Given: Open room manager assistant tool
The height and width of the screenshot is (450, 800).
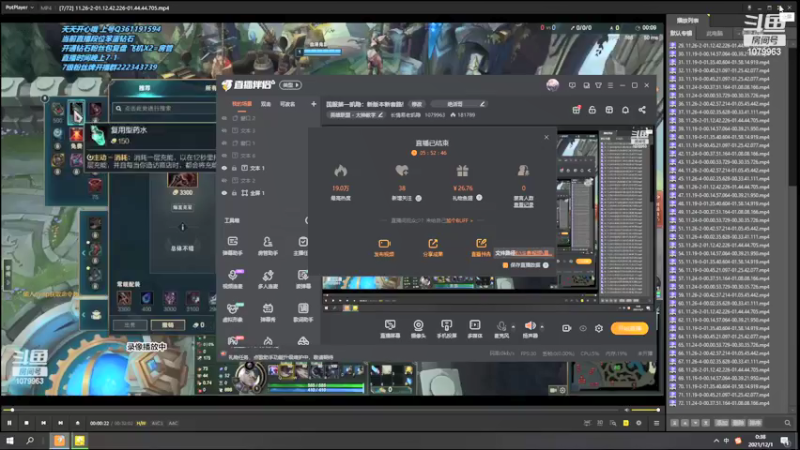Looking at the screenshot, I should (x=267, y=245).
